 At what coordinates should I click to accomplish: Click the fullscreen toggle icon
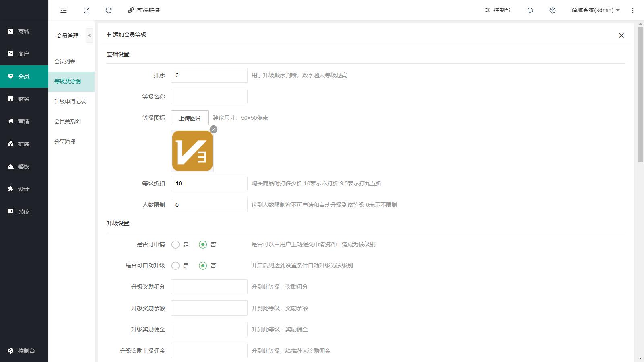(86, 10)
